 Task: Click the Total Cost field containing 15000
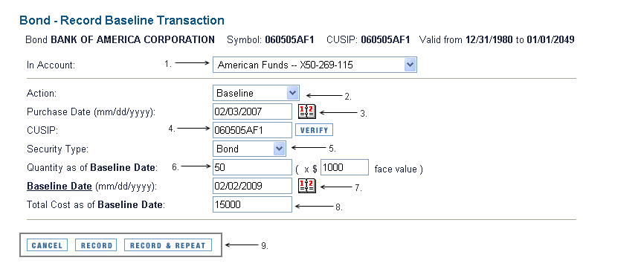(x=252, y=204)
